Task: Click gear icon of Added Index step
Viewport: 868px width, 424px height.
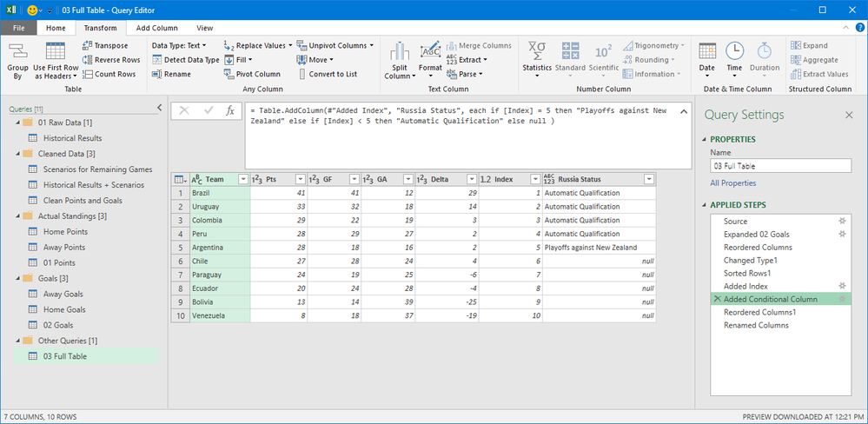Action: pos(842,286)
